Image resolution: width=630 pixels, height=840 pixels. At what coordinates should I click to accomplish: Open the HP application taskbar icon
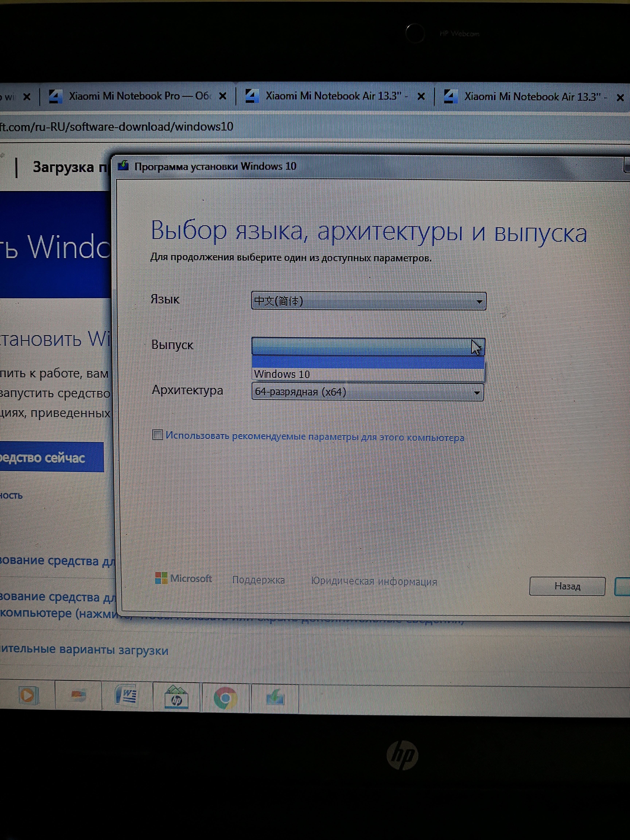(177, 697)
